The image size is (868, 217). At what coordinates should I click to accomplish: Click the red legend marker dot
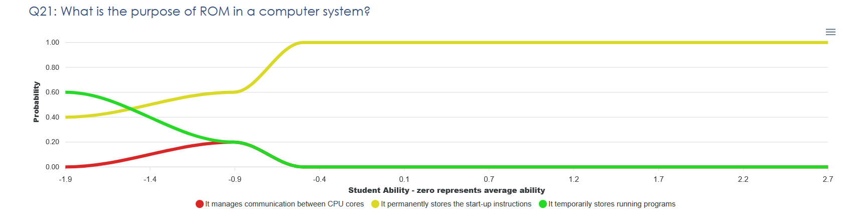click(200, 204)
